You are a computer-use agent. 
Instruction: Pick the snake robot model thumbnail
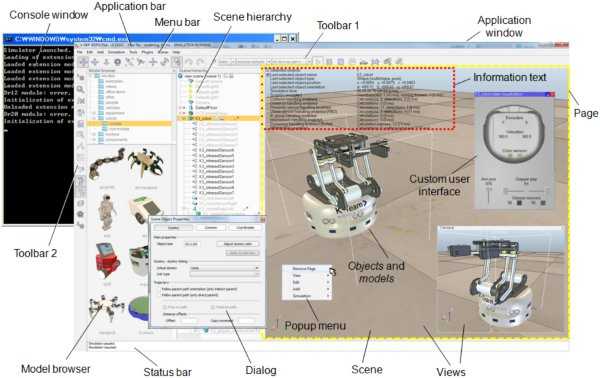(x=108, y=165)
